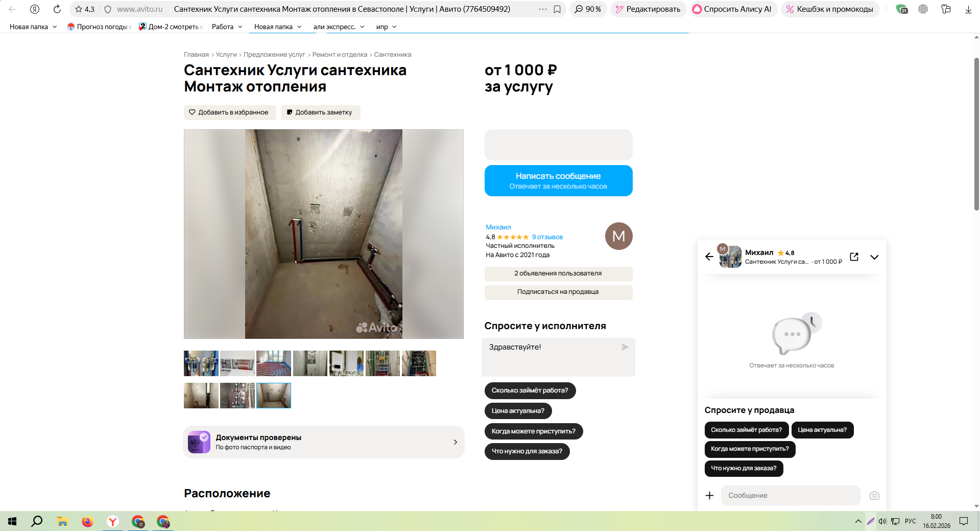
Task: Click Написать сообщение button
Action: pyautogui.click(x=558, y=180)
